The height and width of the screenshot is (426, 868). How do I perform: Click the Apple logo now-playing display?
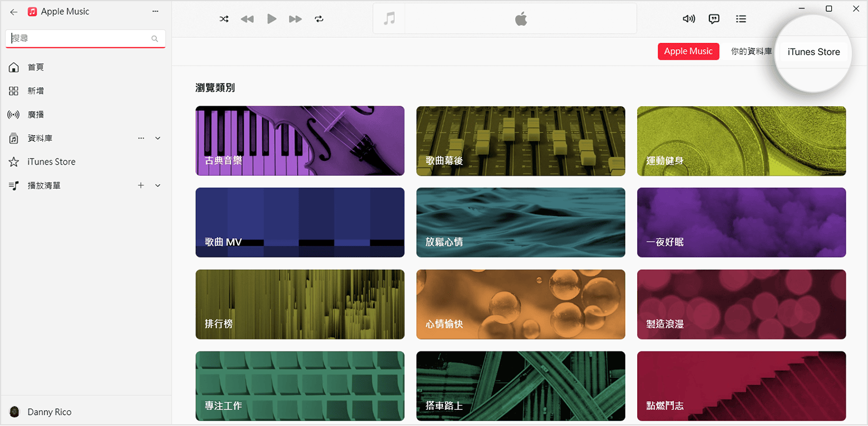click(x=520, y=19)
